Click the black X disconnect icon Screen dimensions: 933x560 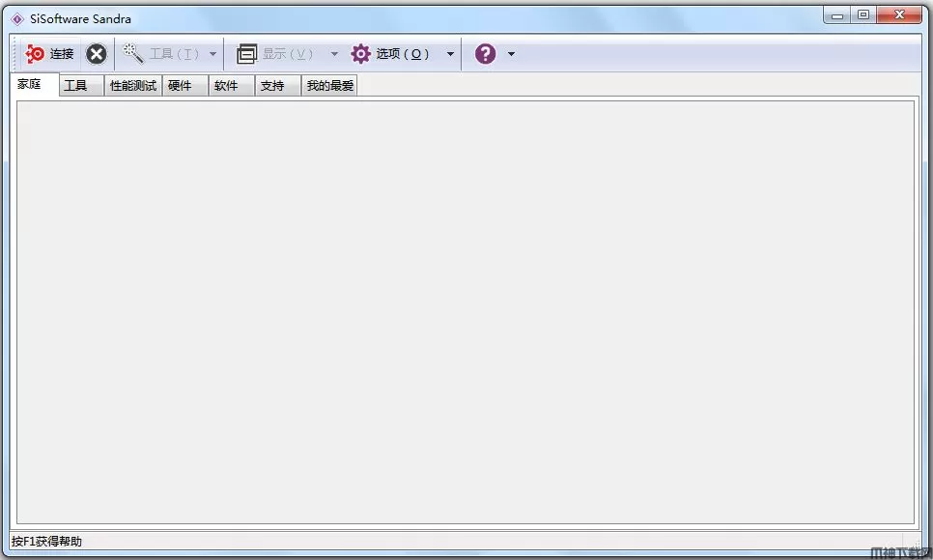pyautogui.click(x=96, y=54)
